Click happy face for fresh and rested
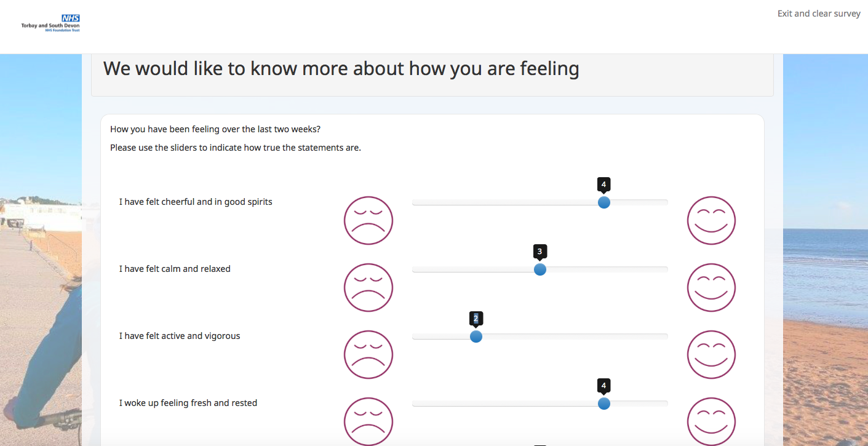Image resolution: width=868 pixels, height=446 pixels. click(x=711, y=421)
